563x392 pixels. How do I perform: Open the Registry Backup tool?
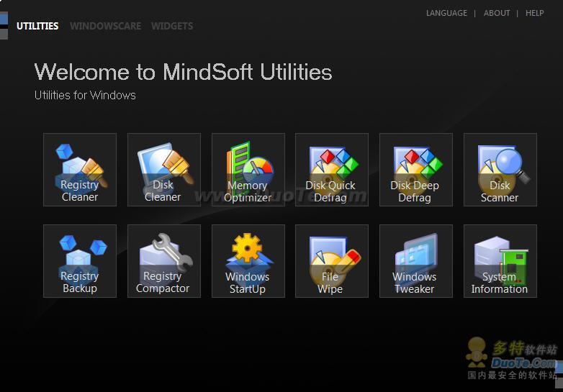(x=80, y=261)
